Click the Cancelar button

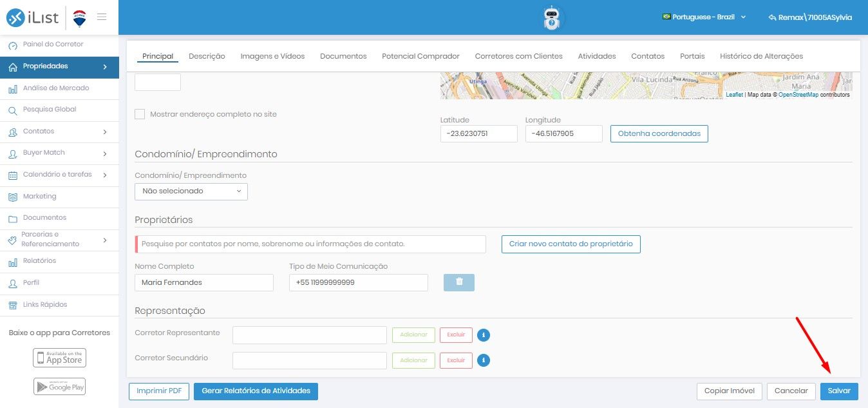[791, 391]
